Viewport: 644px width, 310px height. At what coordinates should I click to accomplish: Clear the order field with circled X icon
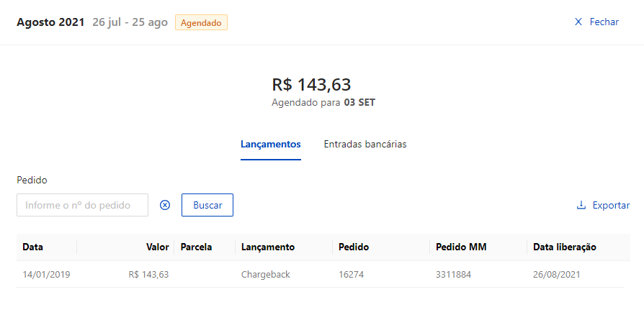point(165,205)
